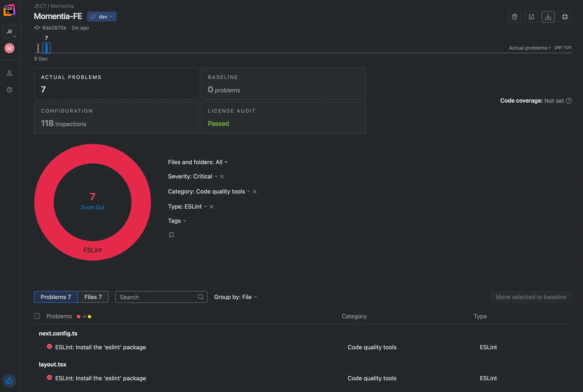Click the critical error icon under next.config.ts
This screenshot has height=392, width=583.
[x=50, y=346]
